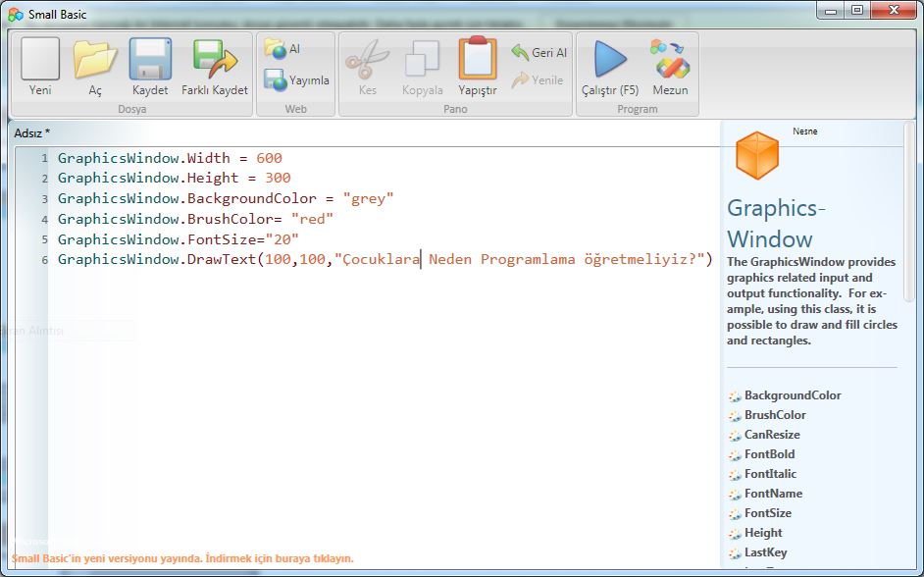Click icon beside Height property
Viewport: 924px width, 577px height.
(735, 534)
